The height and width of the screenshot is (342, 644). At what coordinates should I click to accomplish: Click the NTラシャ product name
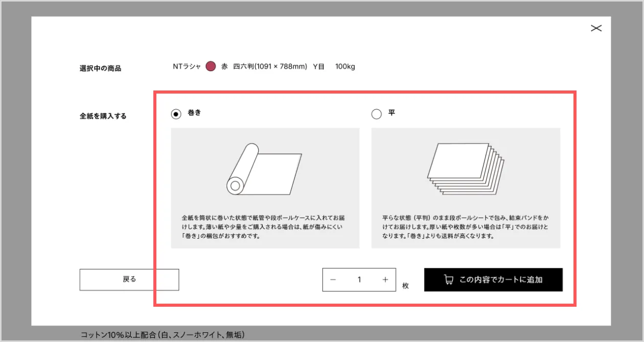pos(187,66)
